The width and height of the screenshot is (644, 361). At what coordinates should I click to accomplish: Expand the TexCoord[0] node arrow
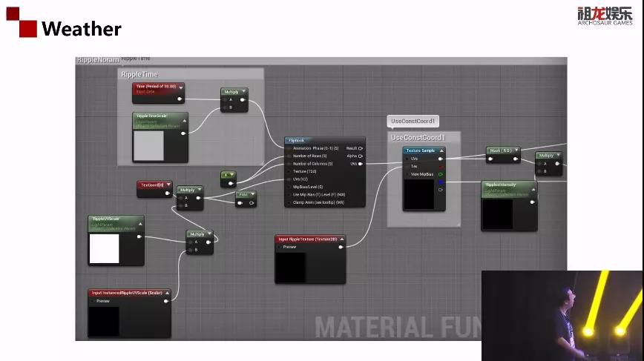coord(168,185)
